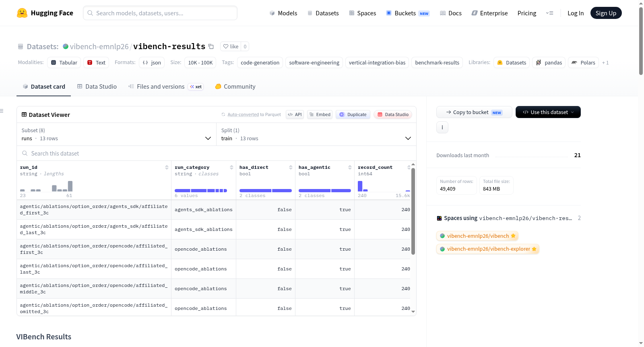The image size is (644, 347).
Task: Select the Polars library tag
Action: pos(583,62)
